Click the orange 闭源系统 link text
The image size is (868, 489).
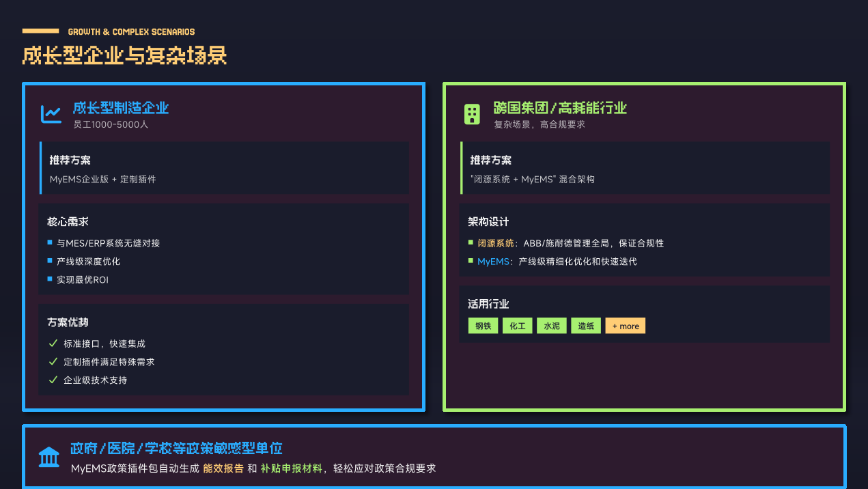(x=496, y=243)
